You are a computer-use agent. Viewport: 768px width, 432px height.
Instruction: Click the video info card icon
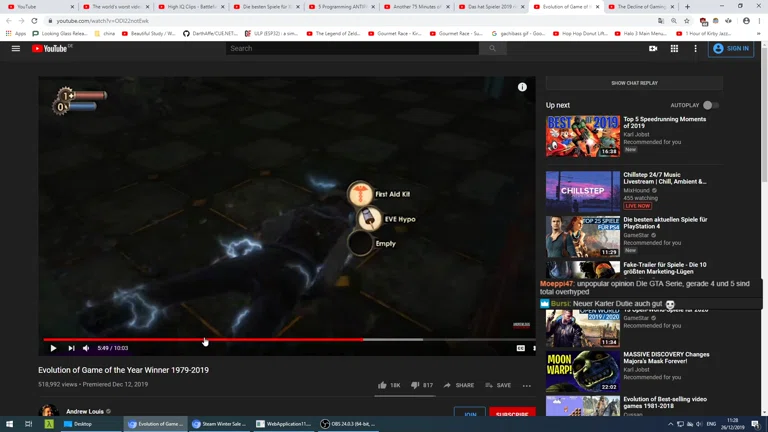pyautogui.click(x=522, y=87)
